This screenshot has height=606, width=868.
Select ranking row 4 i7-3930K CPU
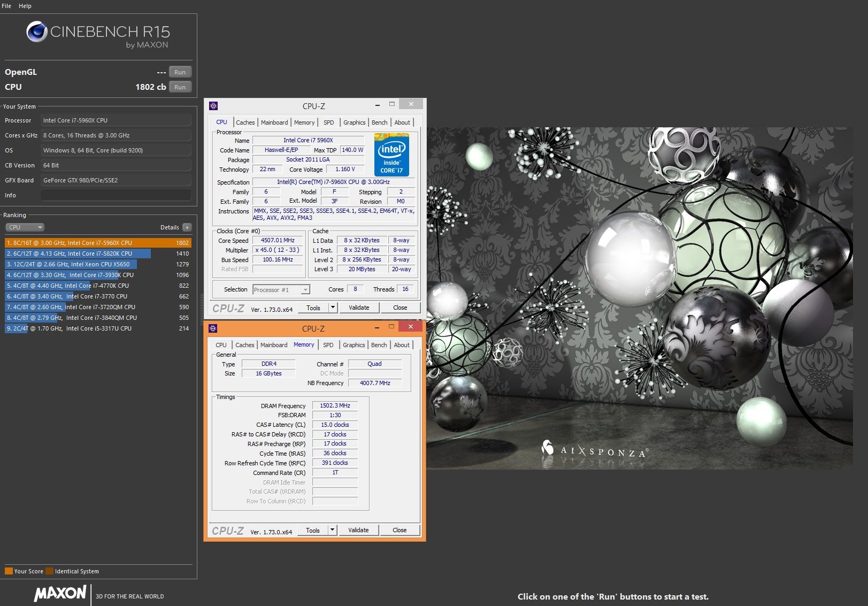98,275
